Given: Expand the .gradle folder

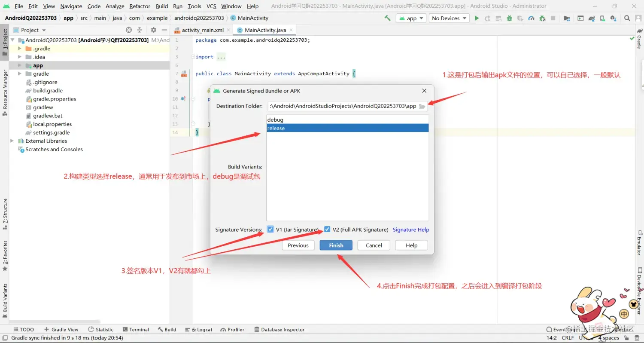Looking at the screenshot, I should coord(19,49).
